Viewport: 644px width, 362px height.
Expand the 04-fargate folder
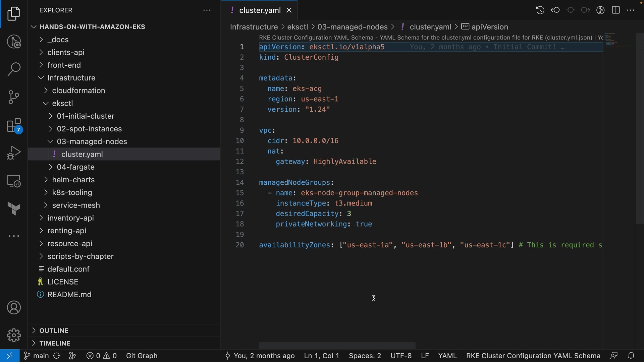click(x=75, y=167)
